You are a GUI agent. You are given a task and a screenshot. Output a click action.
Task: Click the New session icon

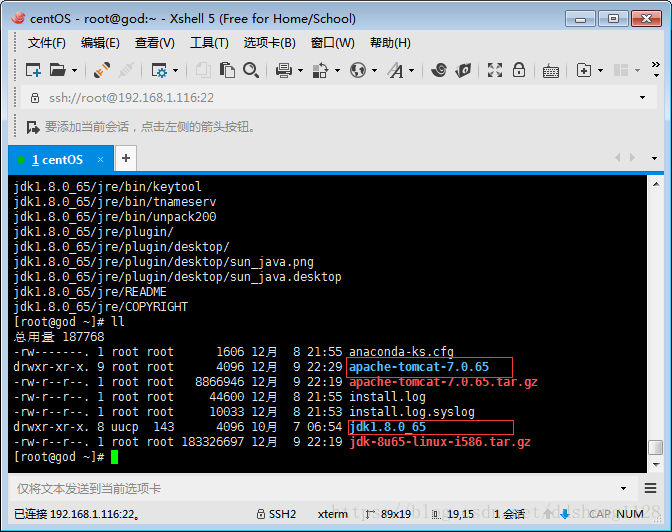click(33, 70)
